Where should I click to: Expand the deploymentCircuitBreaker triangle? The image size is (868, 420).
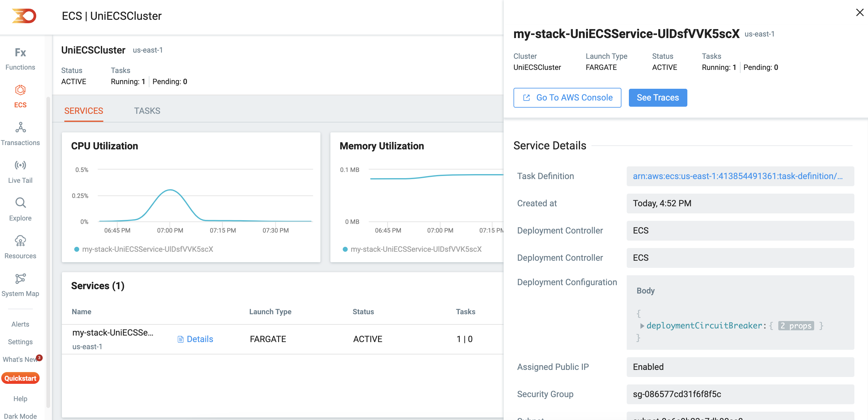click(642, 326)
